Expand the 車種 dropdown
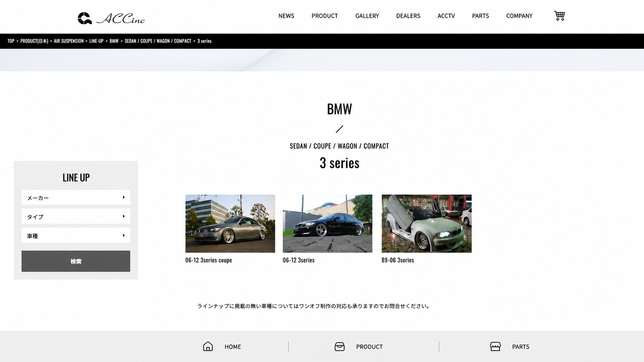Viewport: 644px width, 362px height. (76, 235)
